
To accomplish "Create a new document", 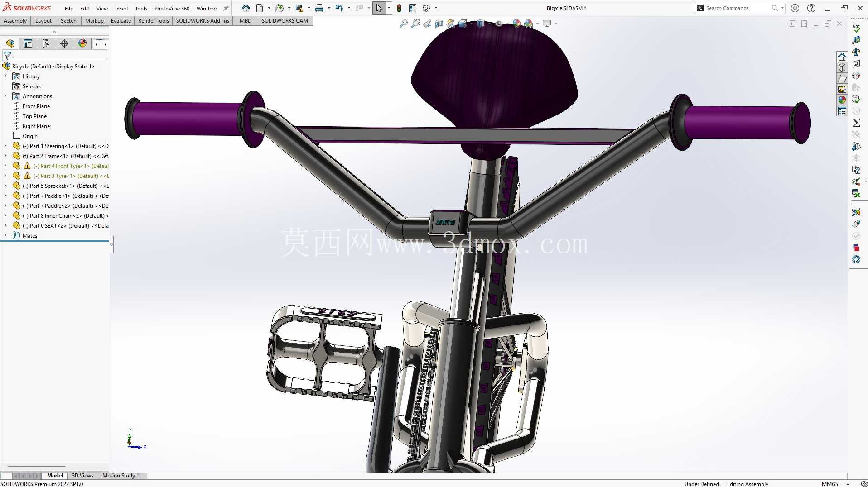I will click(x=260, y=8).
